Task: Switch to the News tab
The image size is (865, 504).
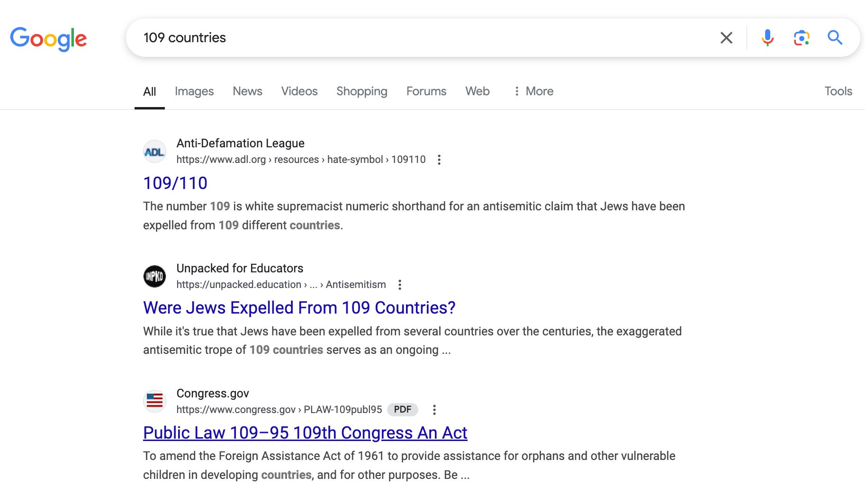Action: tap(247, 91)
